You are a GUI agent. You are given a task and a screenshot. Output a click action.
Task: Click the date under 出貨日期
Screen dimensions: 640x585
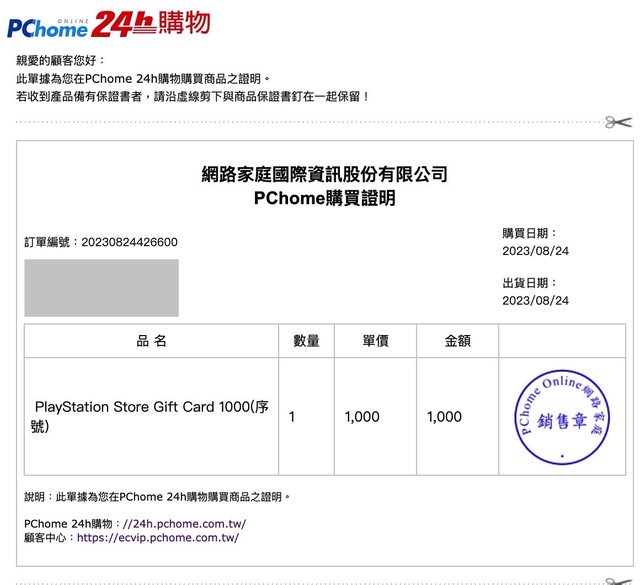535,300
